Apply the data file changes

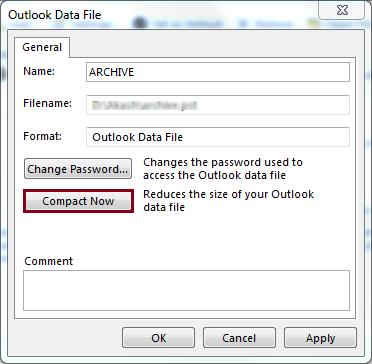click(320, 338)
